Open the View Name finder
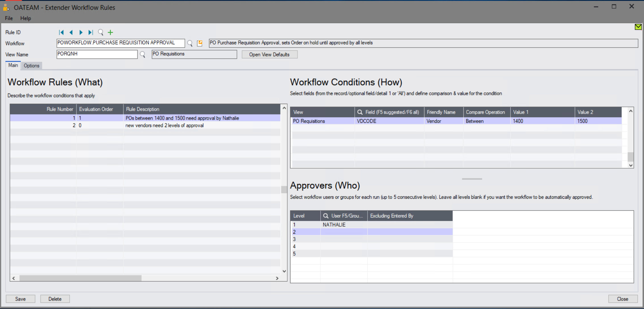644x309 pixels. point(143,54)
